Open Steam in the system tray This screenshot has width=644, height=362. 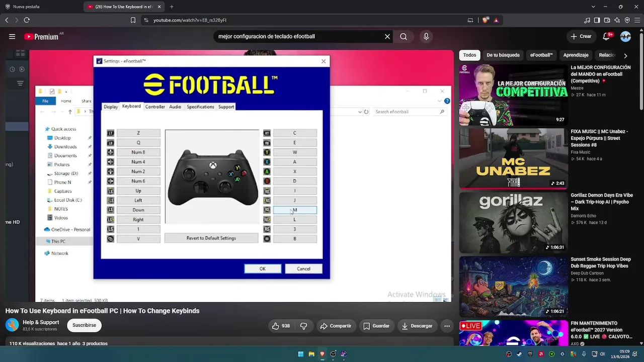[520, 354]
